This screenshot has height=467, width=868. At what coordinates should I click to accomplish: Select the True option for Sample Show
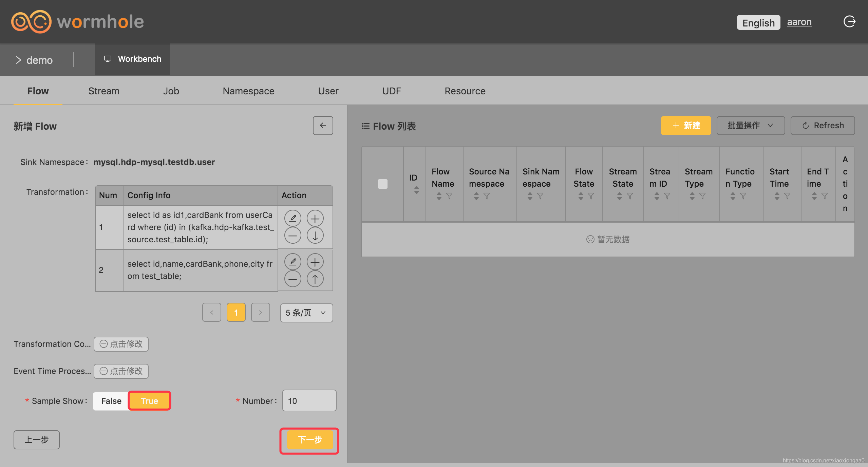point(149,401)
